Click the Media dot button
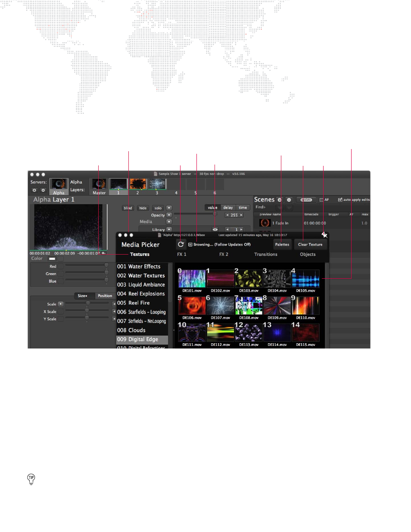Image resolution: width=411 pixels, height=532 pixels. coord(169,222)
